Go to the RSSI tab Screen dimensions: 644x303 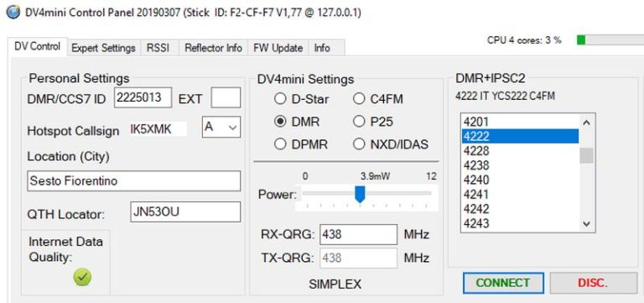[x=158, y=48]
